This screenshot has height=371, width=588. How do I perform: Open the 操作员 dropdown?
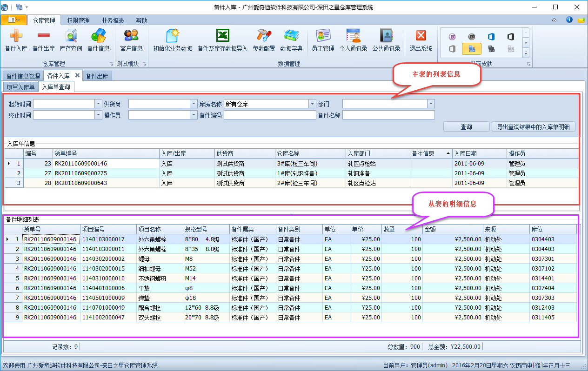point(194,115)
